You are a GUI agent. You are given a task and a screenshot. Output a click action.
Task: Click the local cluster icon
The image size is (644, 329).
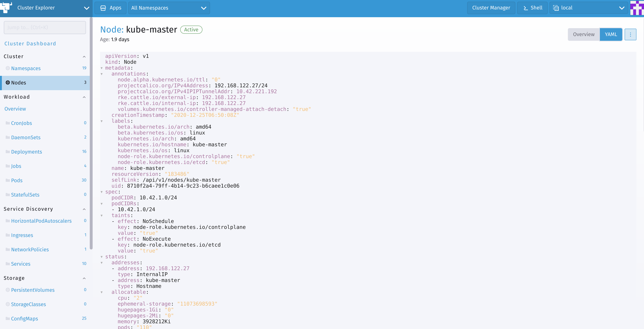pyautogui.click(x=556, y=8)
